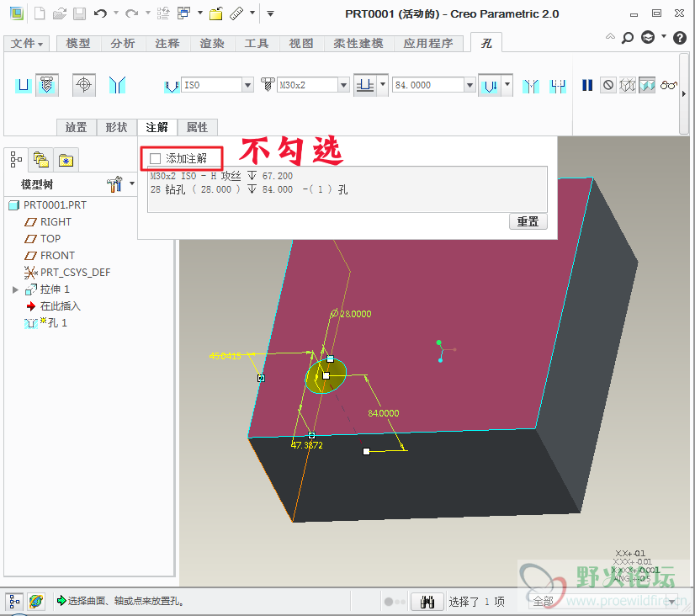
Task: Click the 重置 reset button
Action: 528,221
